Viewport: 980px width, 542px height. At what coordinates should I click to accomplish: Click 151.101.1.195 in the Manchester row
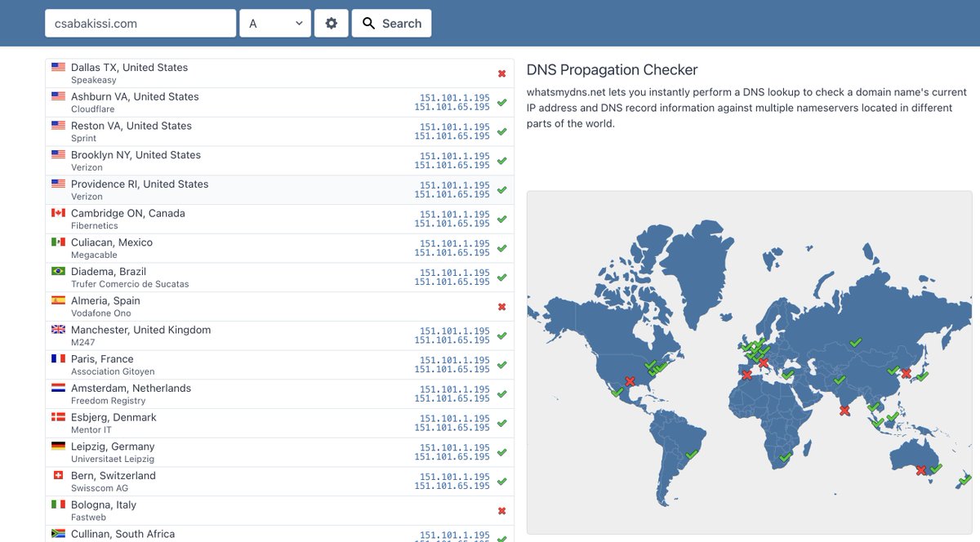455,331
